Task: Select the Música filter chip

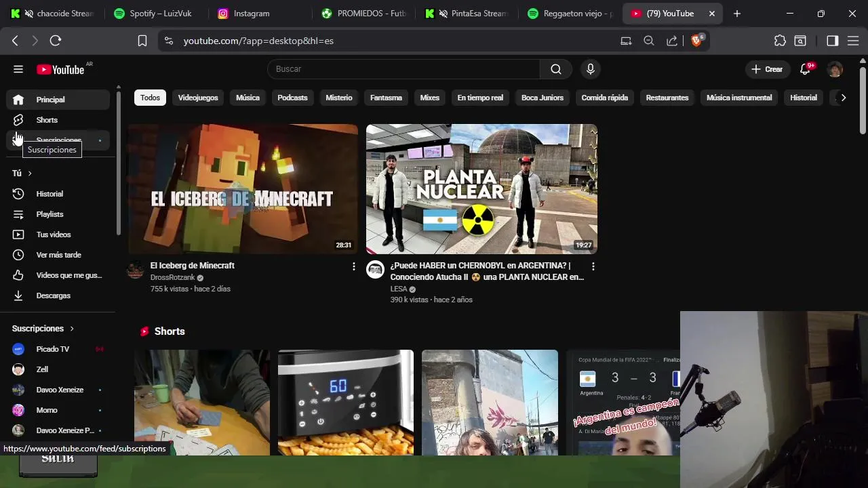Action: pos(248,98)
